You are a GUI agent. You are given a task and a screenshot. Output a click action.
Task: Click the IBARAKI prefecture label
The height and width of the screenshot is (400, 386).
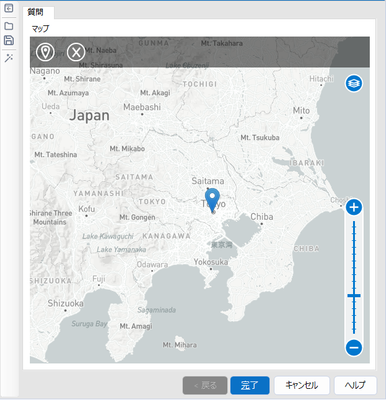[x=307, y=163]
